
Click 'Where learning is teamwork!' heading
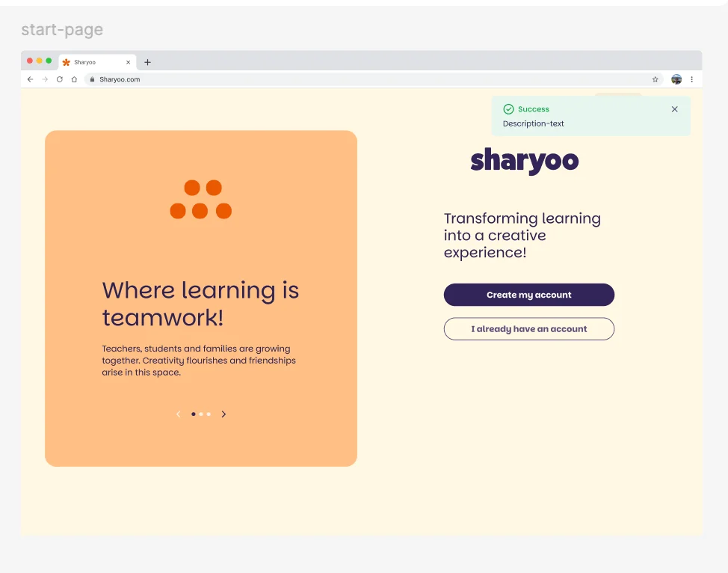tap(200, 304)
